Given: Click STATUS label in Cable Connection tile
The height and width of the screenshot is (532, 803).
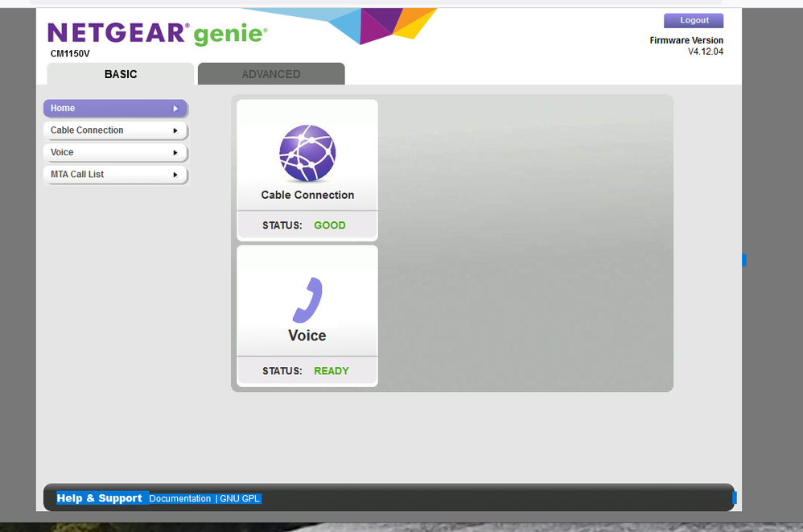Looking at the screenshot, I should click(x=282, y=225).
